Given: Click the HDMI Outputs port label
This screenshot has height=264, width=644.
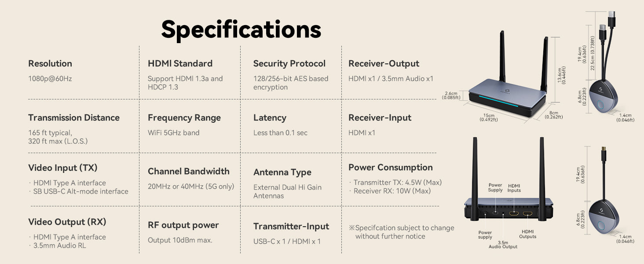Looking at the screenshot, I should 527,234.
